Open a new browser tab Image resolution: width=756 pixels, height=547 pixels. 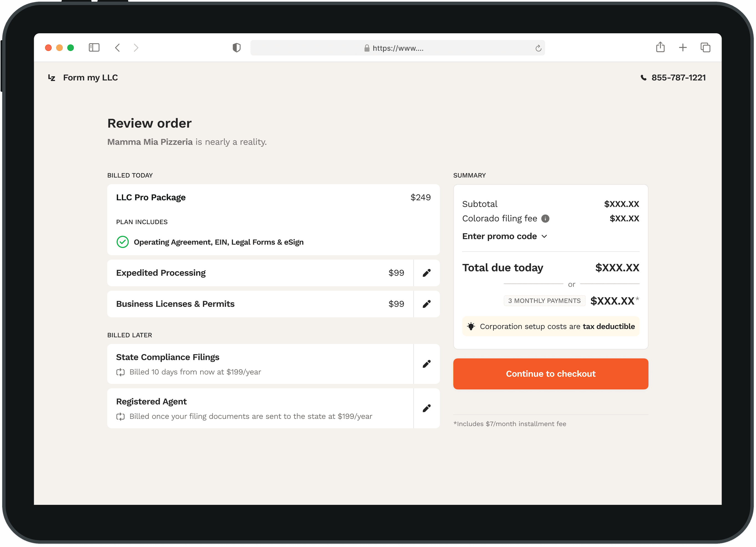coord(683,48)
